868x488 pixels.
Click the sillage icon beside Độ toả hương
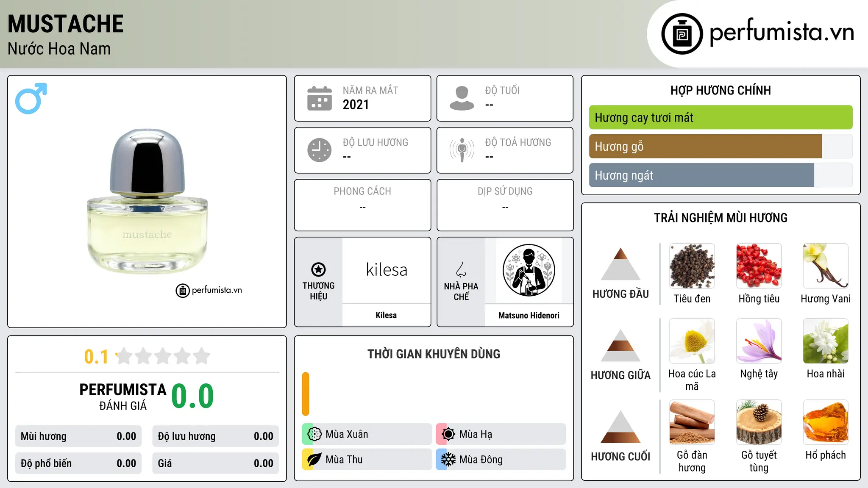pyautogui.click(x=462, y=150)
